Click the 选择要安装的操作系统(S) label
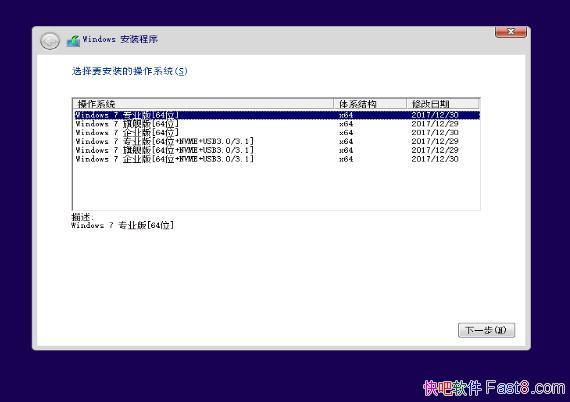The height and width of the screenshot is (402, 570). 129,71
